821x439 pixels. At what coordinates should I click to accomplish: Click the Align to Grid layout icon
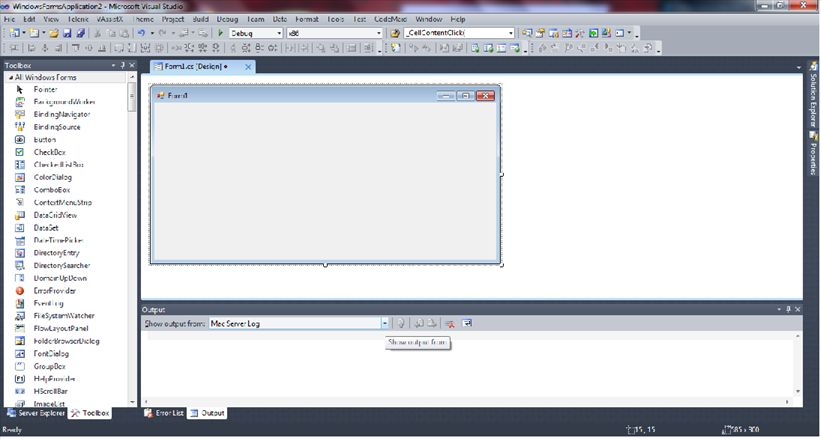click(x=14, y=48)
